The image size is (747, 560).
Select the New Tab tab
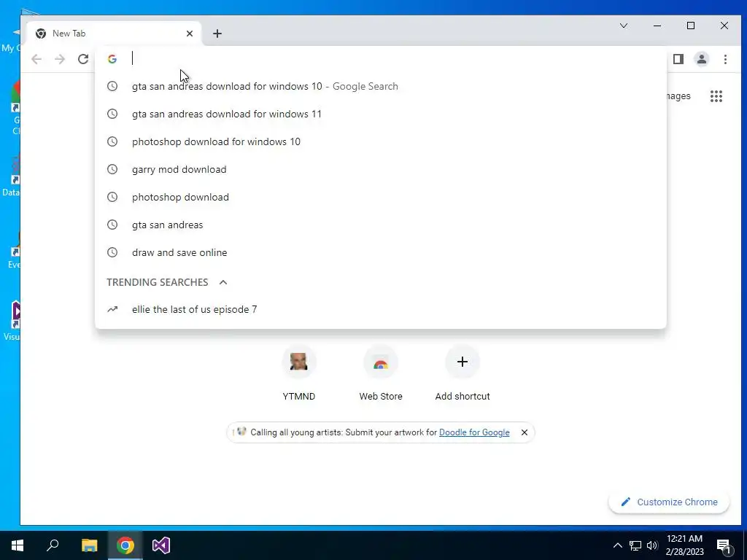(114, 34)
